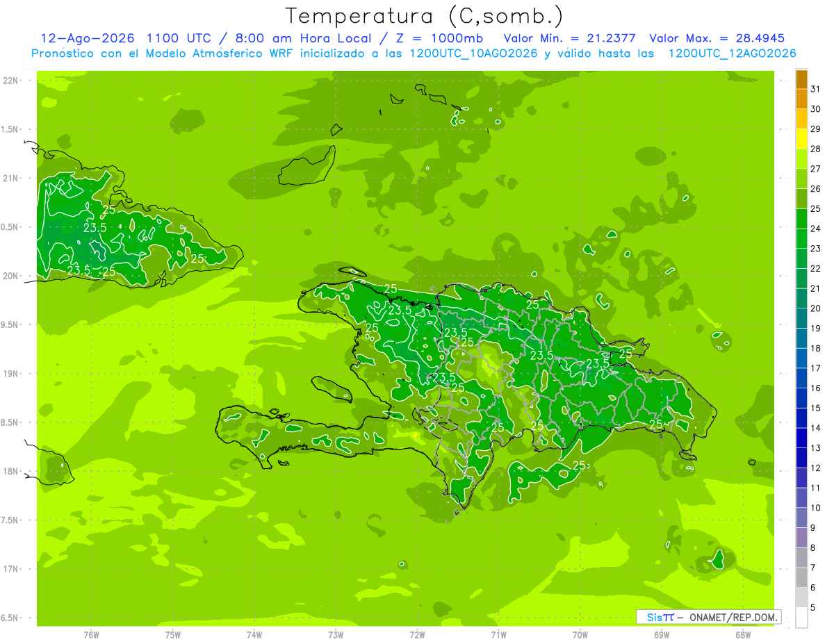This screenshot has width=834, height=644.
Task: Select the '68W' longitude label
Action: point(743,634)
